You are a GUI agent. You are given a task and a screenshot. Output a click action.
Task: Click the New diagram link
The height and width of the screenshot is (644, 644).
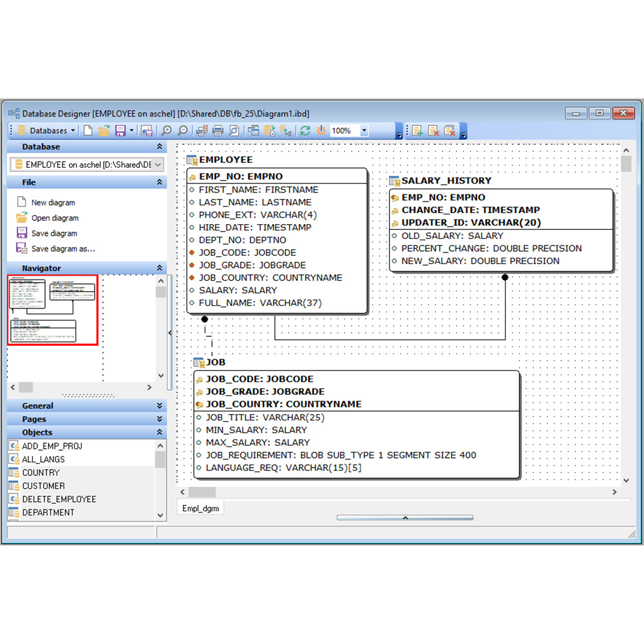53,202
